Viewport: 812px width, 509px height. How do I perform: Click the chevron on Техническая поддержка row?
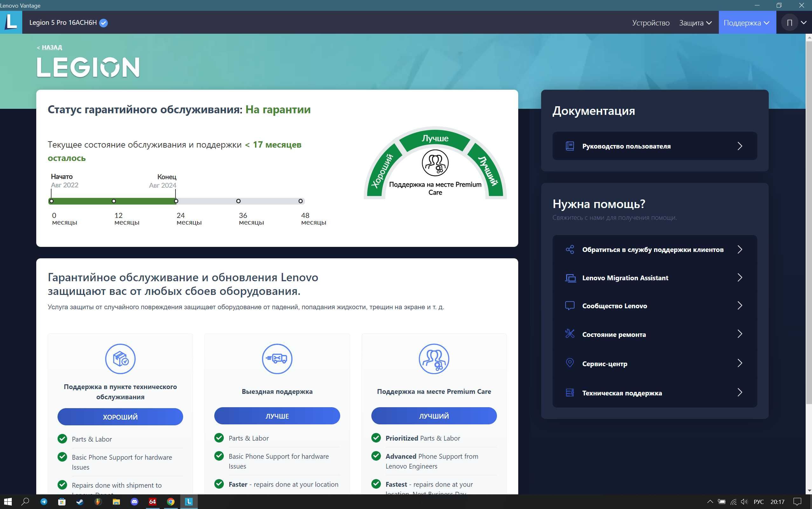740,392
